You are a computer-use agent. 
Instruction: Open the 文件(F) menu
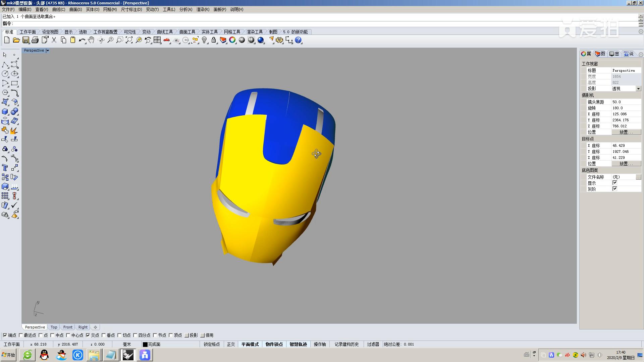click(x=8, y=9)
